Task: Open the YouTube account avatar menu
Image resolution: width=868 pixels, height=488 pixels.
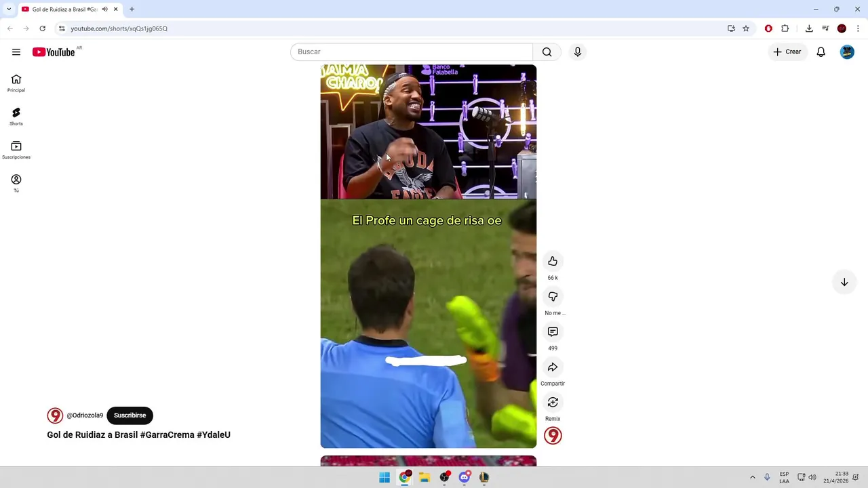Action: pos(847,52)
